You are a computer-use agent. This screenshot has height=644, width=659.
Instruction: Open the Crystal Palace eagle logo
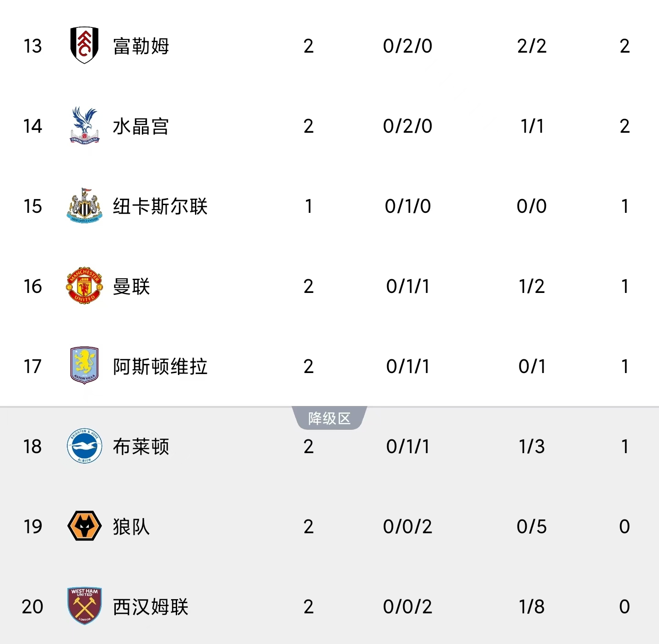(84, 125)
